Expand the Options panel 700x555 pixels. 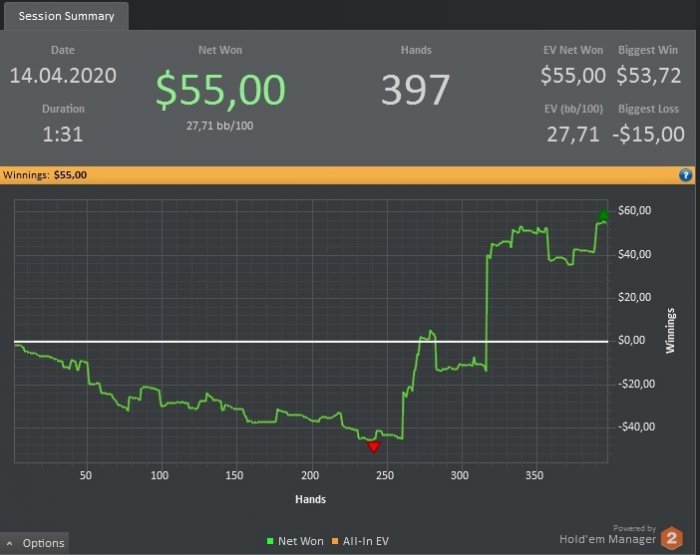[x=35, y=543]
